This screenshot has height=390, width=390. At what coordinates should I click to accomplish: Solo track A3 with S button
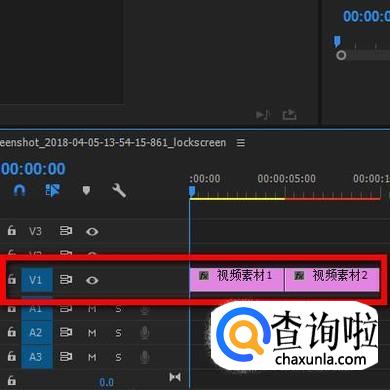(x=118, y=357)
